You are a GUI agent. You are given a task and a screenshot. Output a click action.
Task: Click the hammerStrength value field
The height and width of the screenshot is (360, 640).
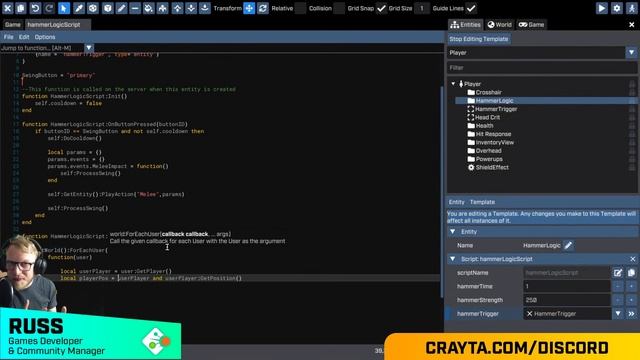[x=567, y=300]
